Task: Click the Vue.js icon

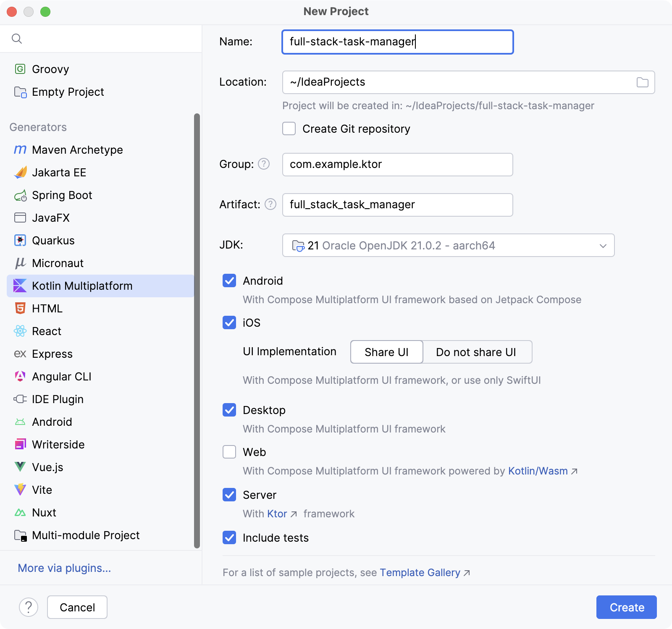Action: (20, 467)
